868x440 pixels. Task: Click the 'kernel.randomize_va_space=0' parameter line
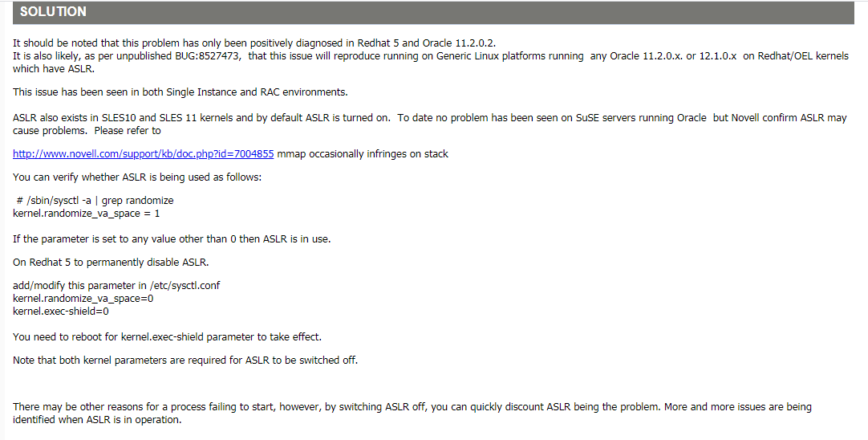coord(83,298)
